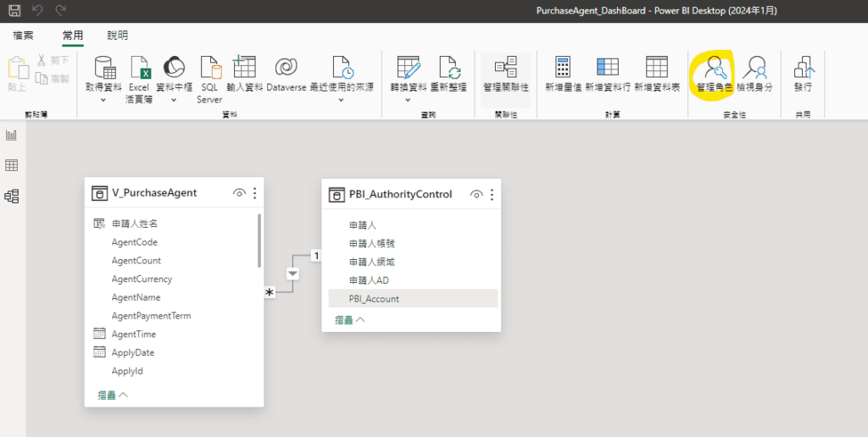
Task: Open the Dataverse connector
Action: pos(287,74)
